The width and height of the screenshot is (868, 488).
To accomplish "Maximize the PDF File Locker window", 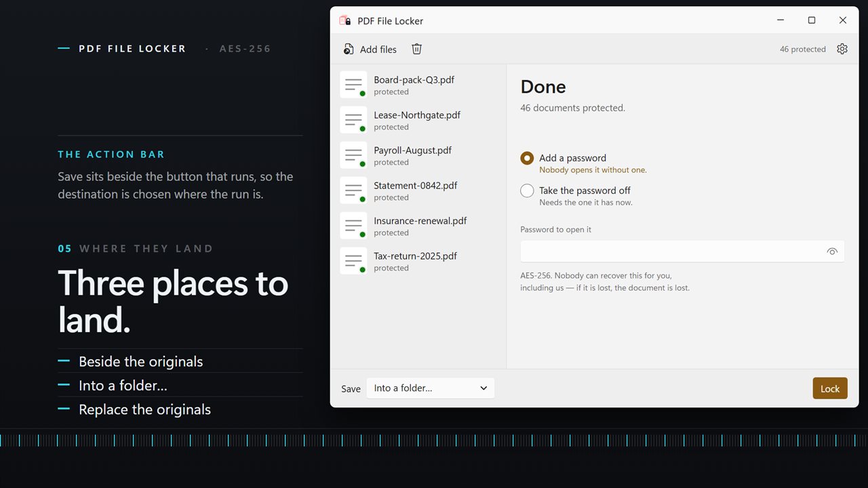I will [812, 20].
